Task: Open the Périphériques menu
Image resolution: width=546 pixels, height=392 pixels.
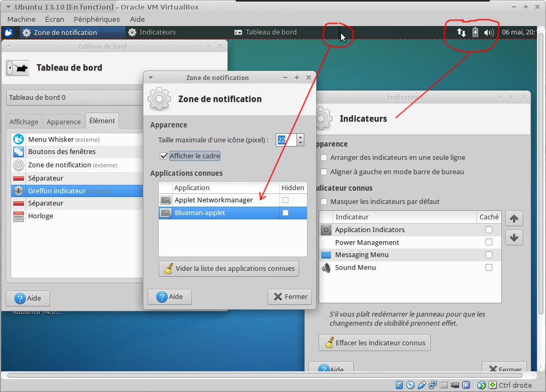Action: (96, 19)
